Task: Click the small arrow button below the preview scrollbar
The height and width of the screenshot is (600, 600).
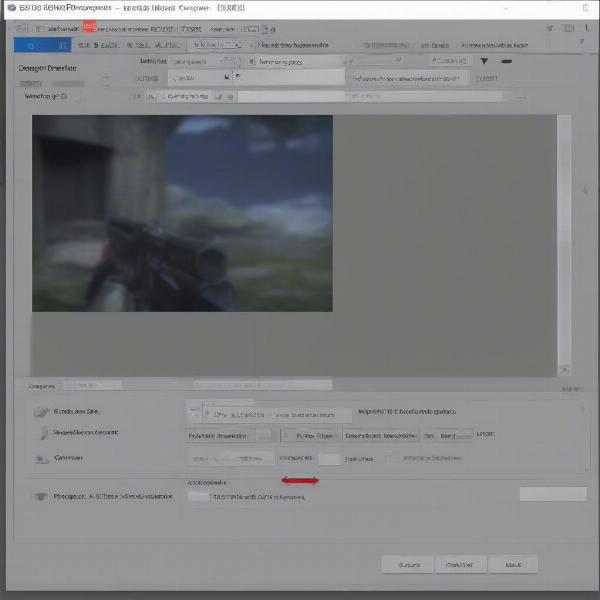Action: point(564,370)
